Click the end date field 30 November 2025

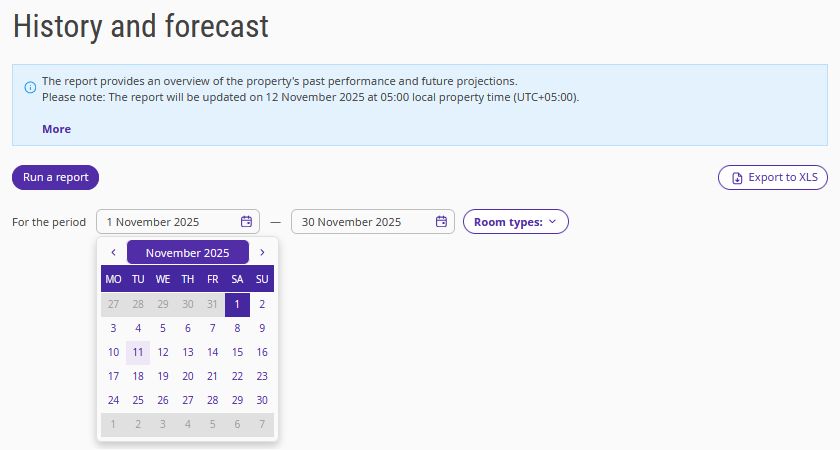(x=373, y=222)
